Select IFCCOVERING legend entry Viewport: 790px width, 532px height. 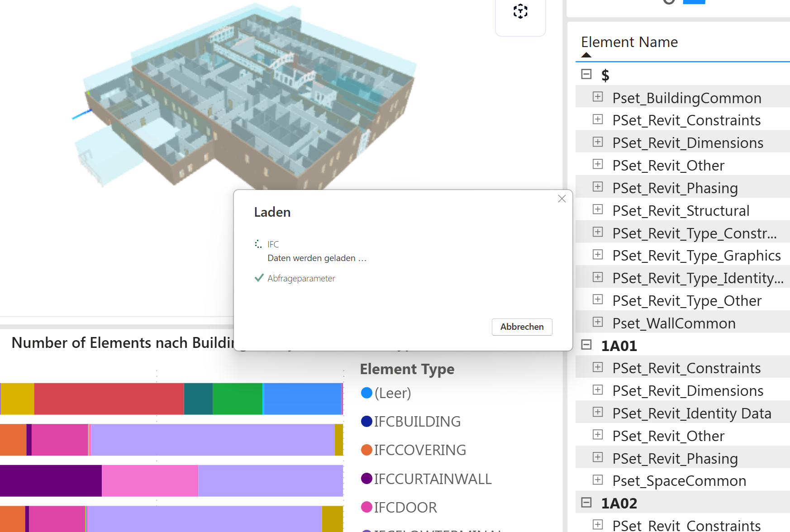point(419,450)
